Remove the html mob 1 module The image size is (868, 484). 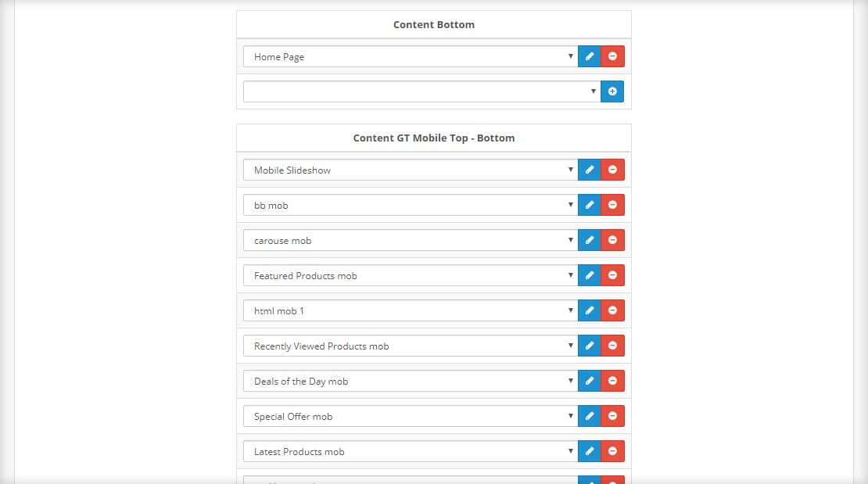[x=613, y=310]
